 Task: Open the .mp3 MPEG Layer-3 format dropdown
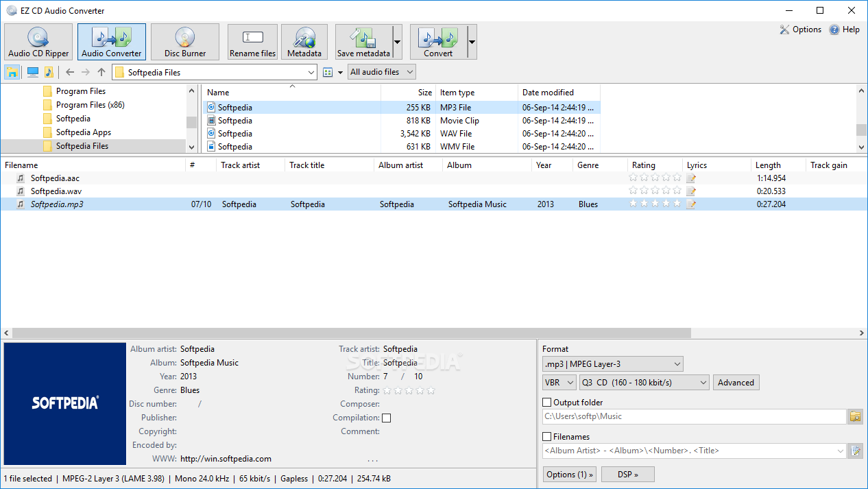click(x=613, y=364)
